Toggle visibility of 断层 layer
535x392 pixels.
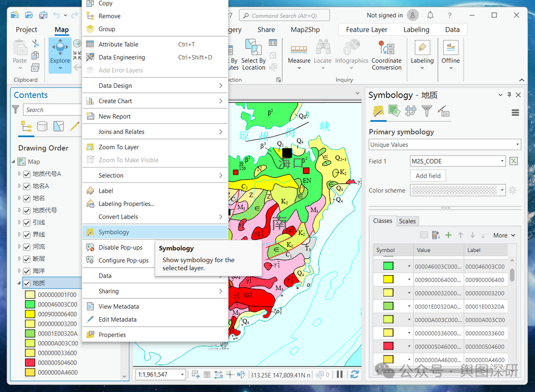(x=27, y=259)
